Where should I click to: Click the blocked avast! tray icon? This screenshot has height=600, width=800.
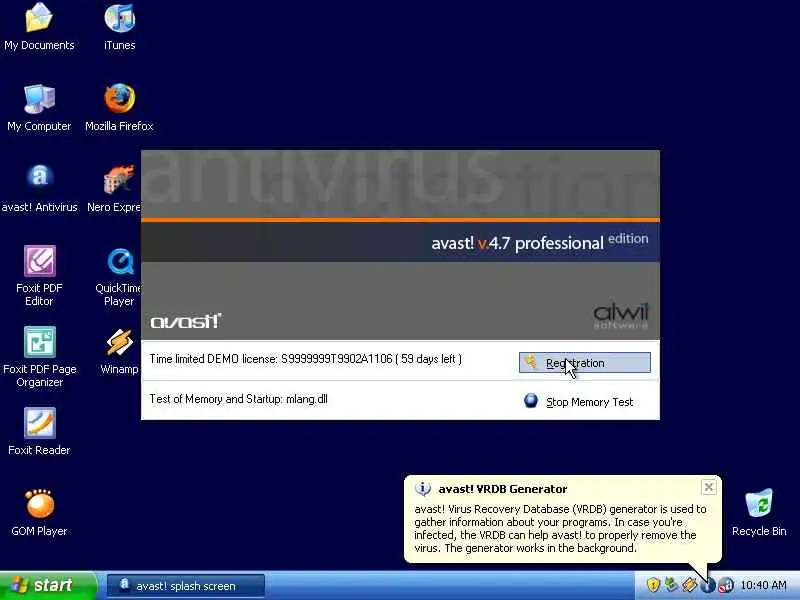(725, 585)
